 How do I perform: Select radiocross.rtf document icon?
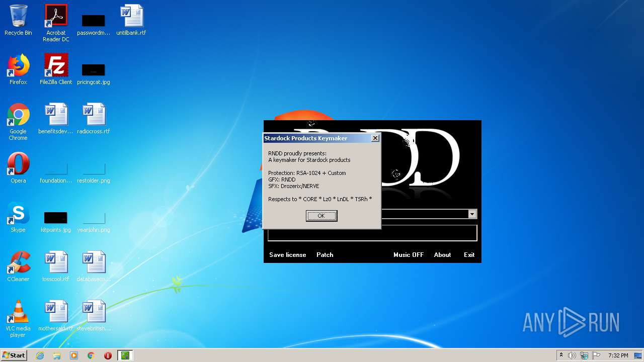point(94,119)
